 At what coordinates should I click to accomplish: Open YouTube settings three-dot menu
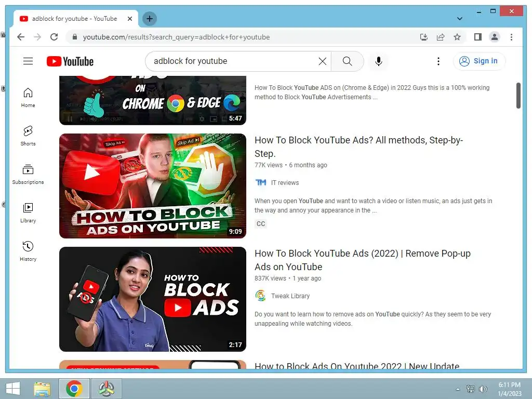point(438,61)
